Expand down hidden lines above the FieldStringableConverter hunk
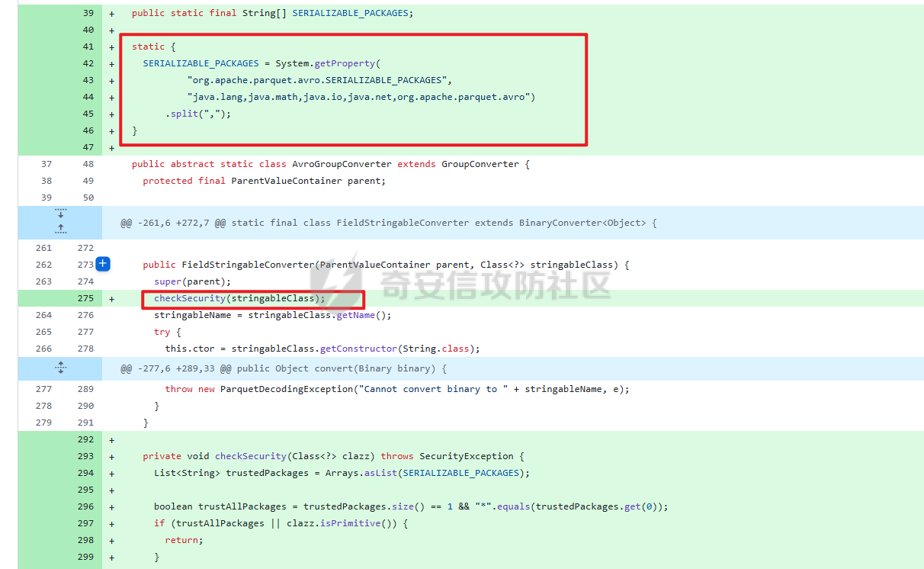This screenshot has height=569, width=924. [x=61, y=214]
